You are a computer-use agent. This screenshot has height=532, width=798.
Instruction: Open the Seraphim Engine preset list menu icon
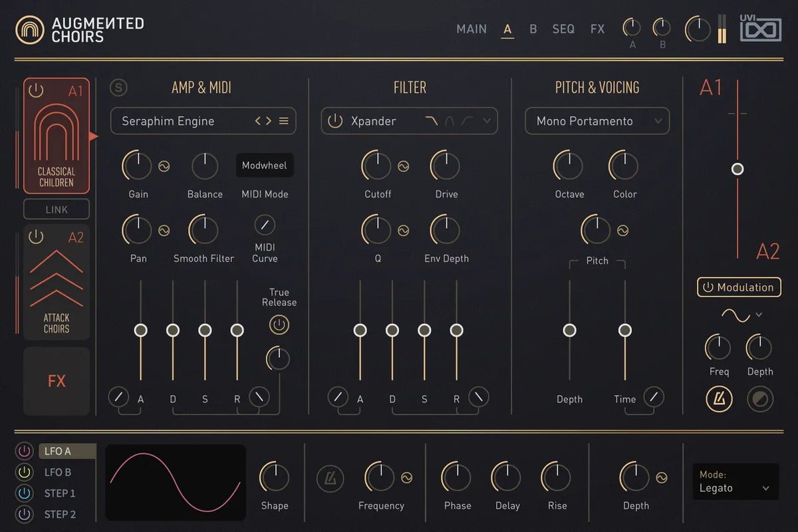pyautogui.click(x=284, y=121)
